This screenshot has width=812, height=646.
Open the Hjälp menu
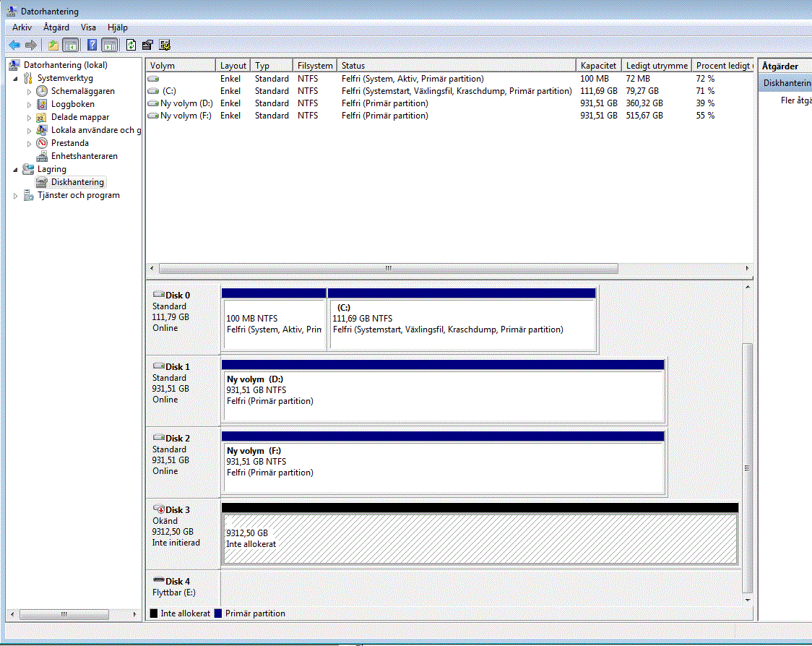(x=118, y=27)
